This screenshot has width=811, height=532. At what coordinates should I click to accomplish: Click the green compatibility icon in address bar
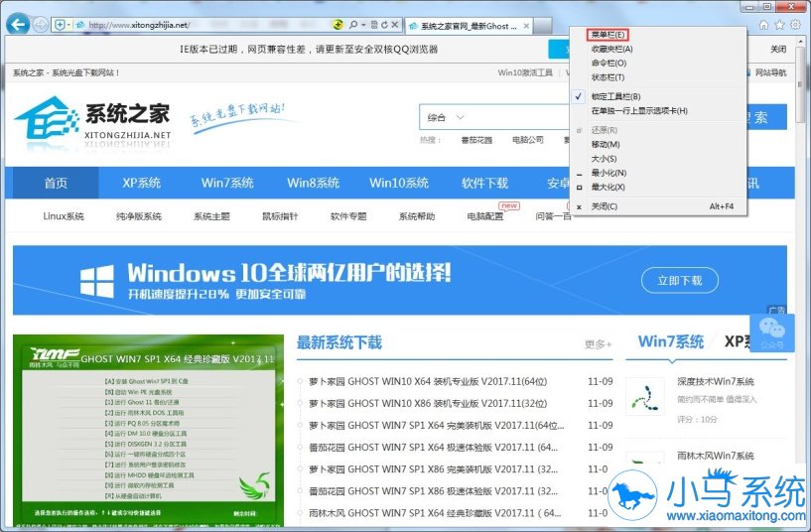click(338, 24)
